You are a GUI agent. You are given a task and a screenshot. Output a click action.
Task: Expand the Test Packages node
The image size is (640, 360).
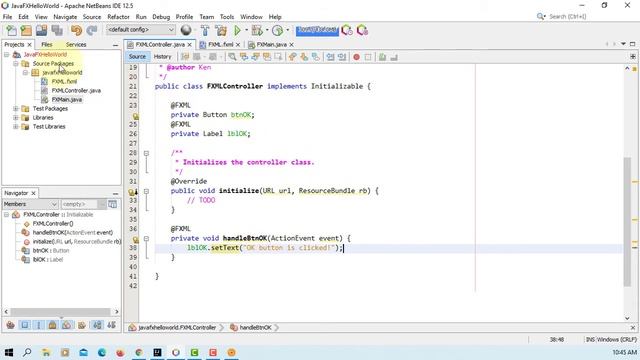click(x=16, y=109)
